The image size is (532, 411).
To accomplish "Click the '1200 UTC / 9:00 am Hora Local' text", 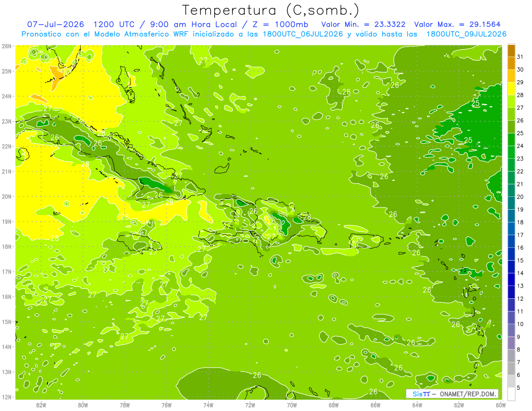I will (167, 24).
